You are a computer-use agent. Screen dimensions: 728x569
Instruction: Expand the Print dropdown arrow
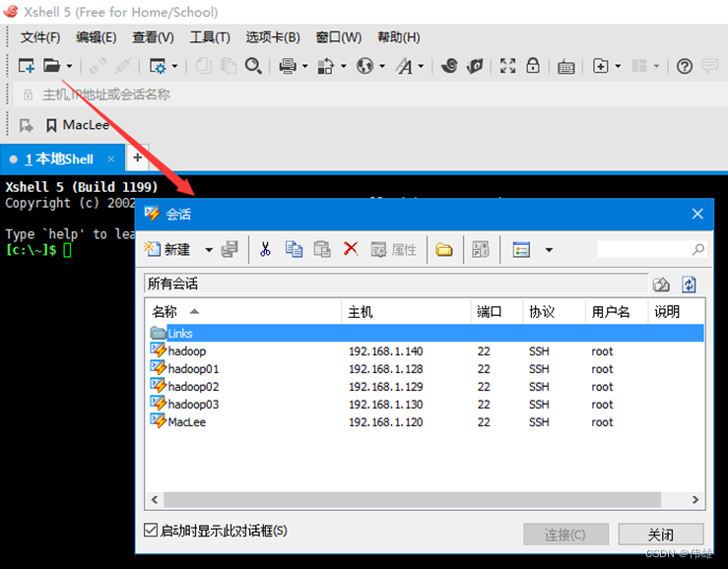tap(305, 66)
